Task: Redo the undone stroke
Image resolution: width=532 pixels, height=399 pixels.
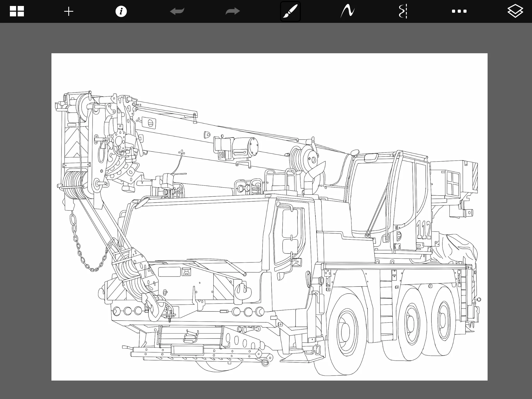Action: pyautogui.click(x=232, y=11)
